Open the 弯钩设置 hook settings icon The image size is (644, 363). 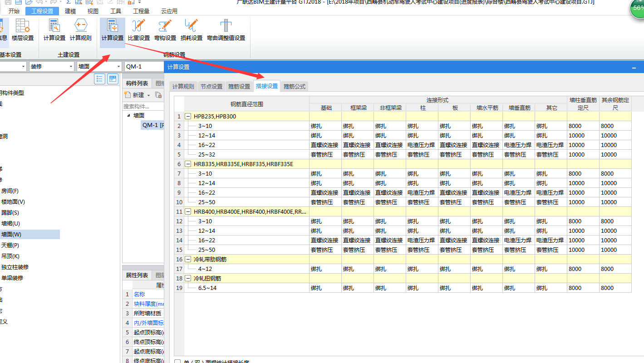tap(165, 30)
